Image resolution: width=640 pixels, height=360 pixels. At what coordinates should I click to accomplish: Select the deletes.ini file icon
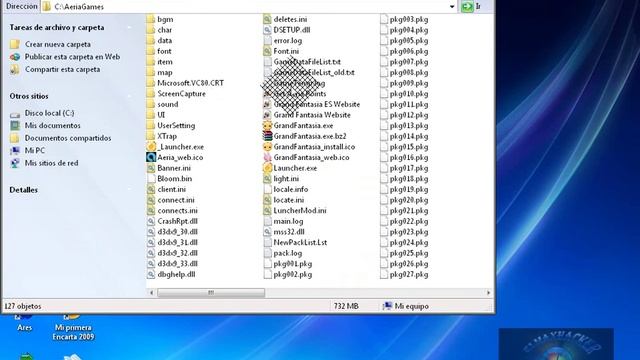267,19
